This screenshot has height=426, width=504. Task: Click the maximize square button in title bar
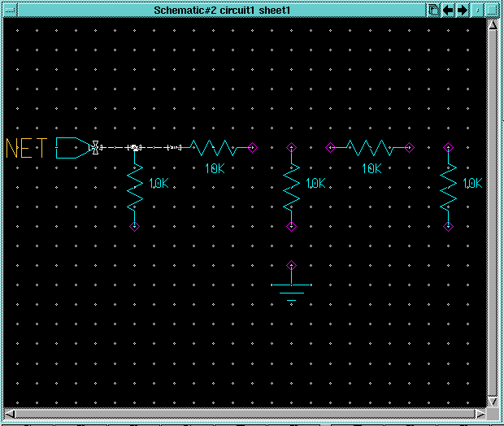click(492, 11)
